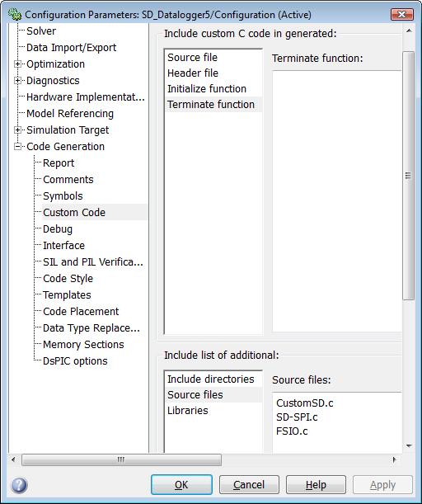
Task: Select Simulation Target category
Action: [x=68, y=130]
